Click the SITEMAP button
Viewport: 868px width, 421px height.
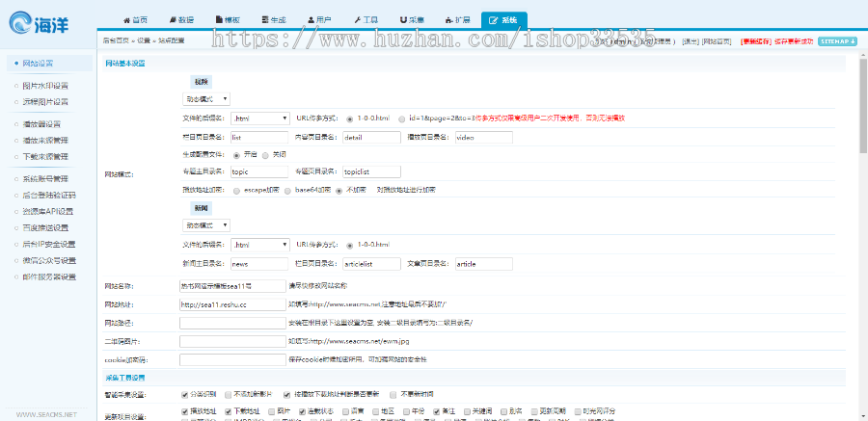click(837, 40)
